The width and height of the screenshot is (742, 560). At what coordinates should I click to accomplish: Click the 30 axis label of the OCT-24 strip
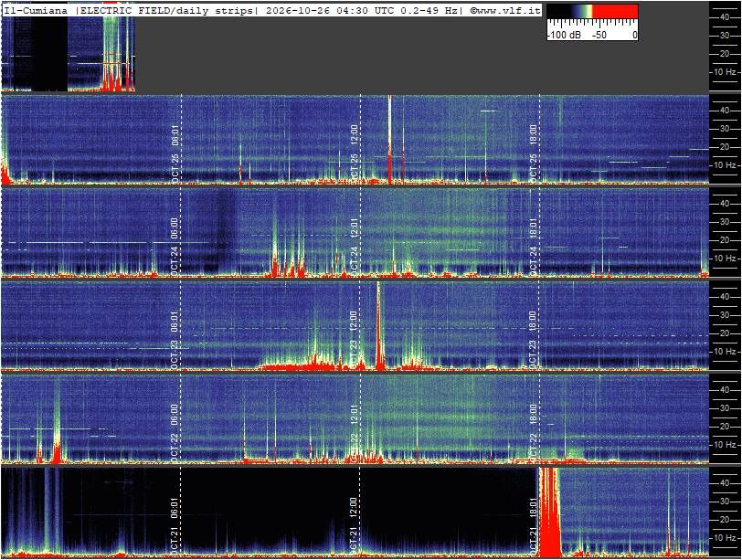coord(724,221)
